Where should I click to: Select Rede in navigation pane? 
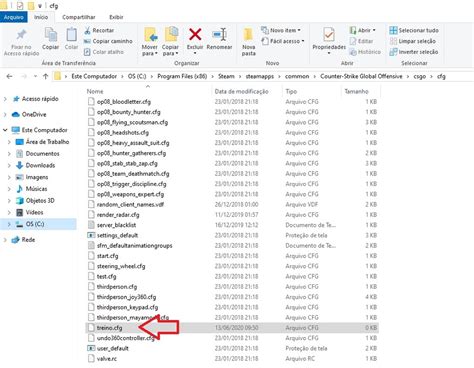pos(28,240)
